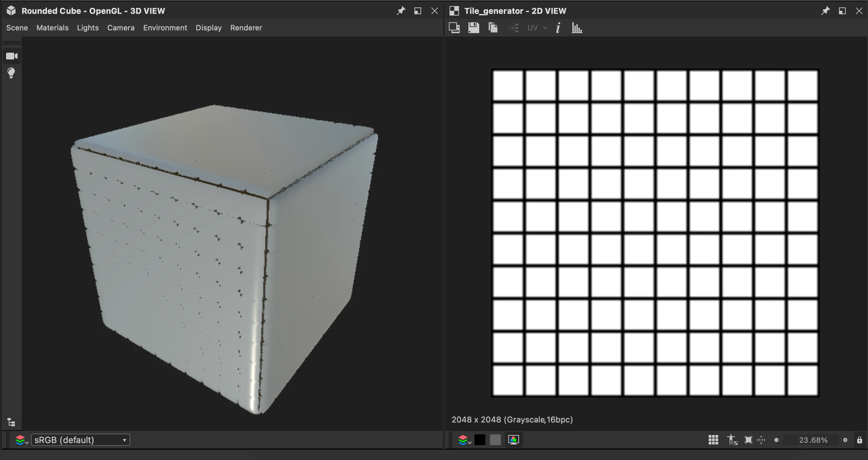Viewport: 868px width, 460px height.
Task: Save the 2D view image with floppy icon
Action: point(473,28)
